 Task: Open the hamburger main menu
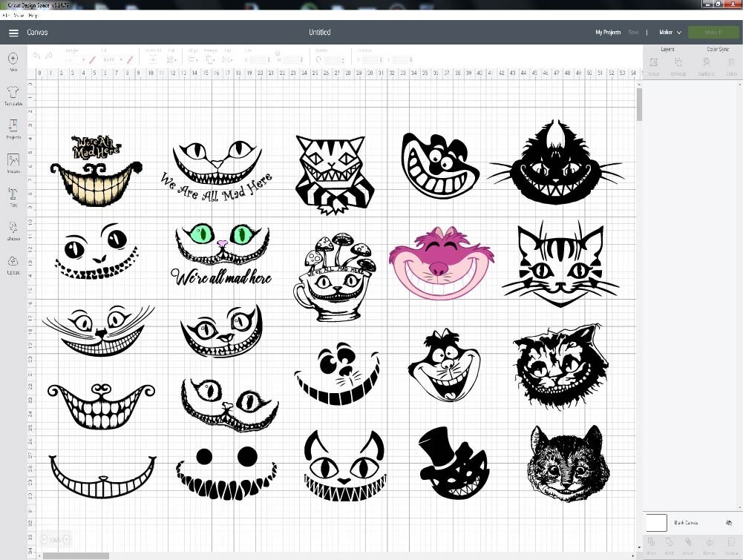point(14,33)
